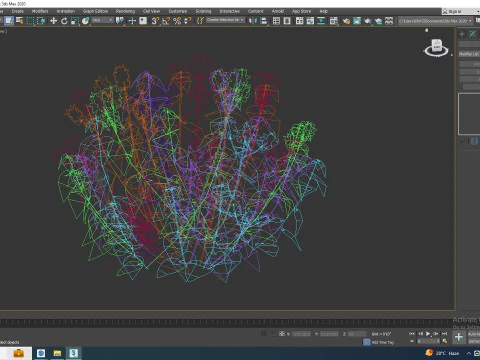
Task: Toggle the Layer Explorer icon
Action: [287, 21]
